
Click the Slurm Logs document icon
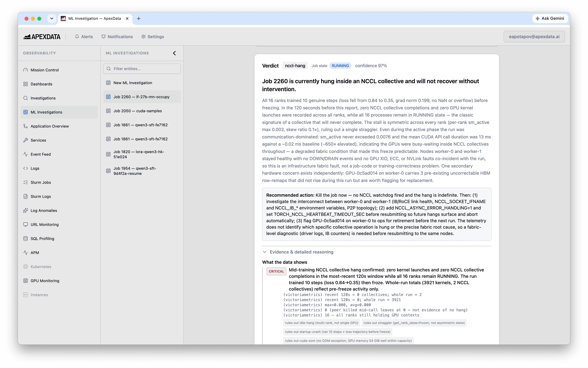click(x=26, y=196)
